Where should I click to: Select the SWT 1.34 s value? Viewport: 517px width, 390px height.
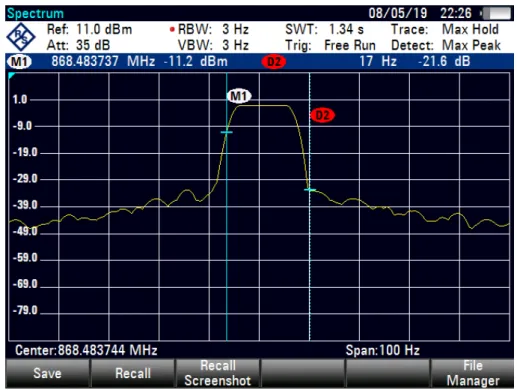coord(346,30)
